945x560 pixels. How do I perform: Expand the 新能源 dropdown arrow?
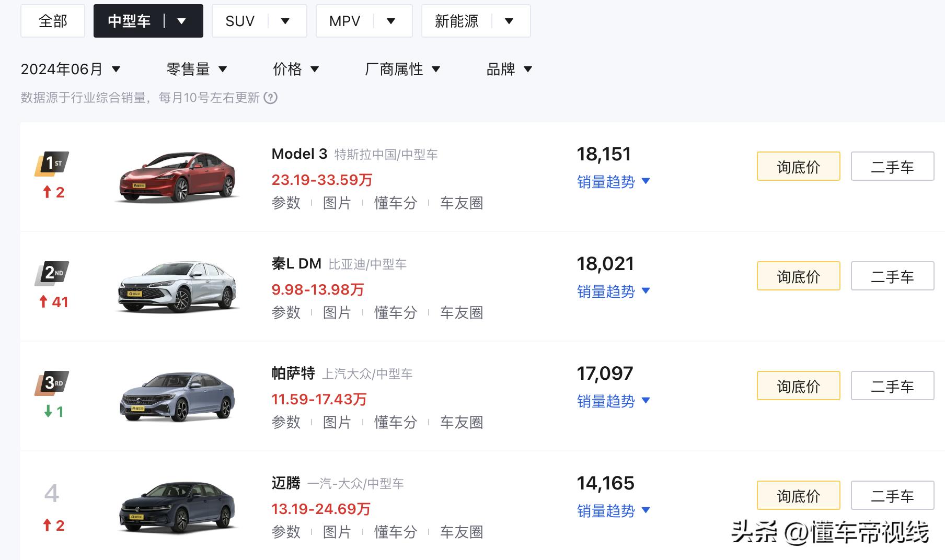point(509,21)
